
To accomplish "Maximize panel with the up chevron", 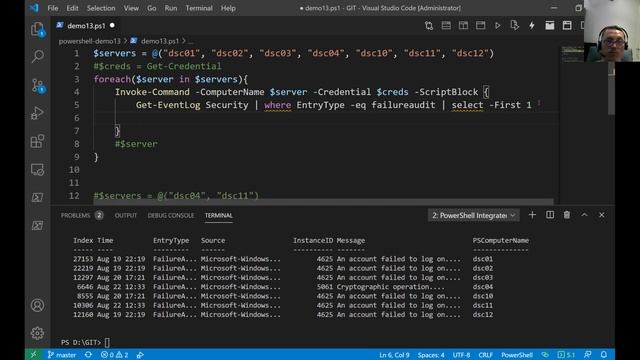I will tap(584, 215).
